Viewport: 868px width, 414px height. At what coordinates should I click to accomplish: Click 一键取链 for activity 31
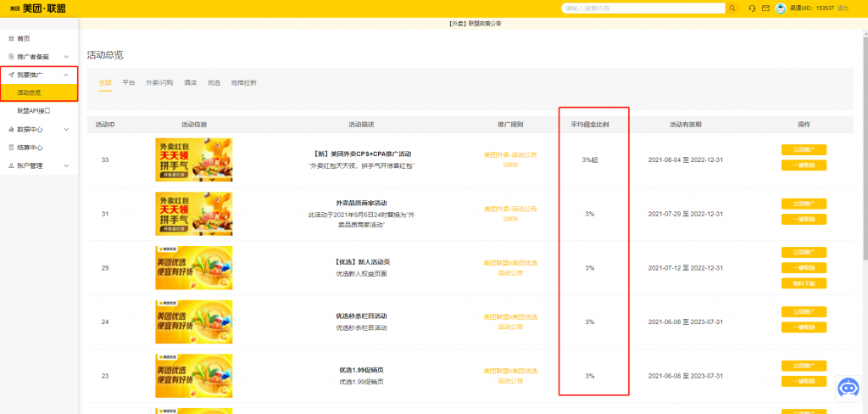coord(804,220)
